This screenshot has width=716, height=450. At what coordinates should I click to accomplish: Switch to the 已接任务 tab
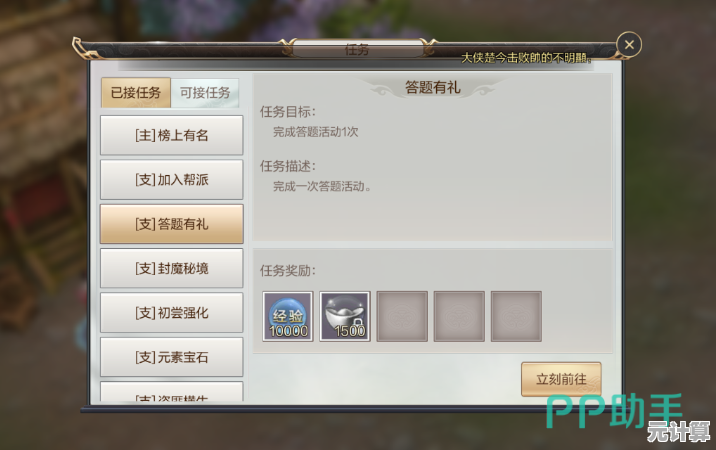pyautogui.click(x=136, y=93)
